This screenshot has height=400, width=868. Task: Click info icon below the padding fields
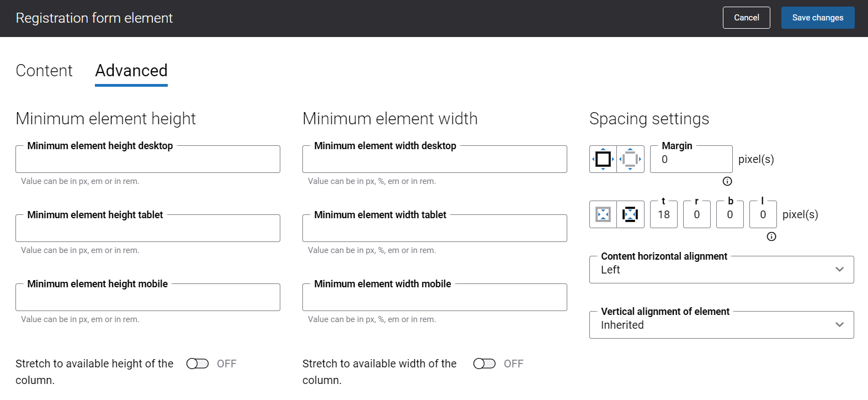point(771,236)
